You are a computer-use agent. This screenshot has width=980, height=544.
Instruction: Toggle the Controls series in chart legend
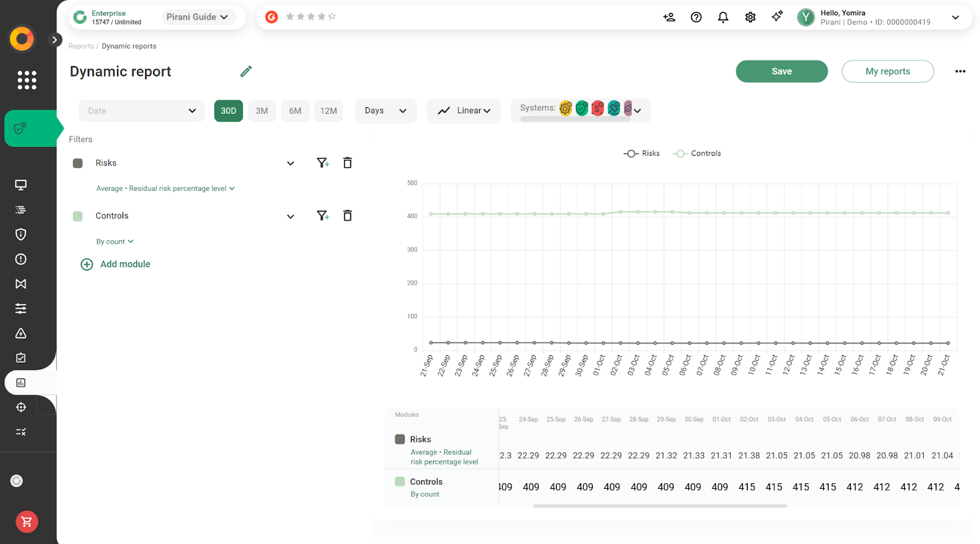[697, 154]
